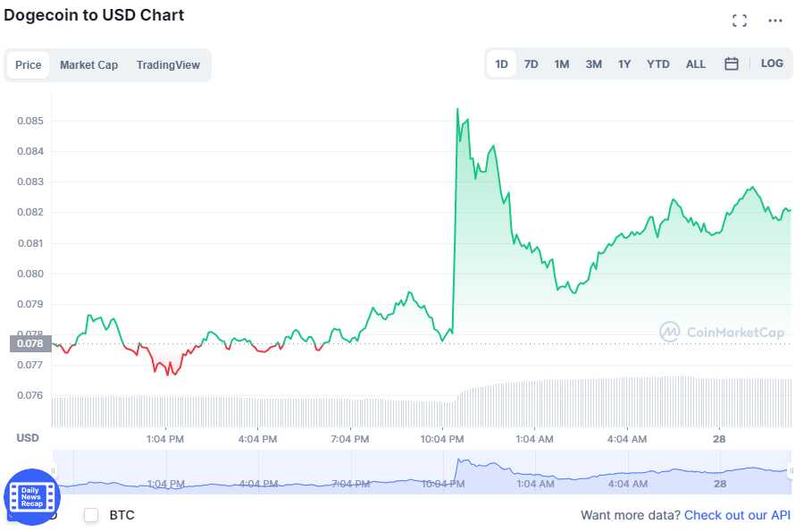This screenshot has width=812, height=532.
Task: Select the 7D time range
Action: tap(531, 63)
